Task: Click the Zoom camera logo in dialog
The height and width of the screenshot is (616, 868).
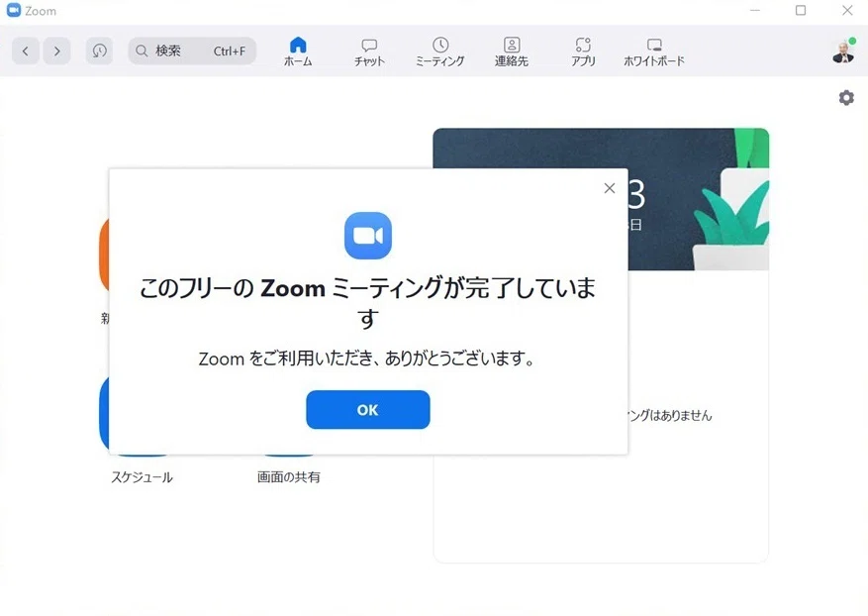Action: [x=367, y=236]
